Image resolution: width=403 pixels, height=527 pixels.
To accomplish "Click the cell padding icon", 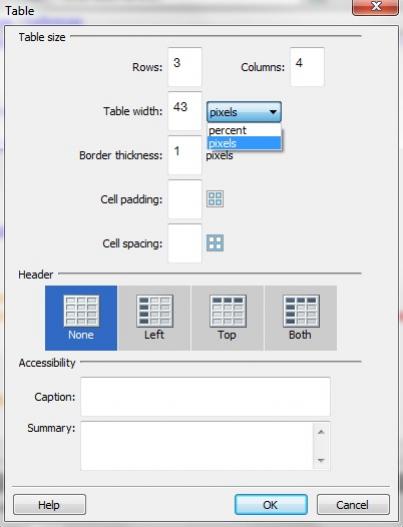I will point(215,199).
